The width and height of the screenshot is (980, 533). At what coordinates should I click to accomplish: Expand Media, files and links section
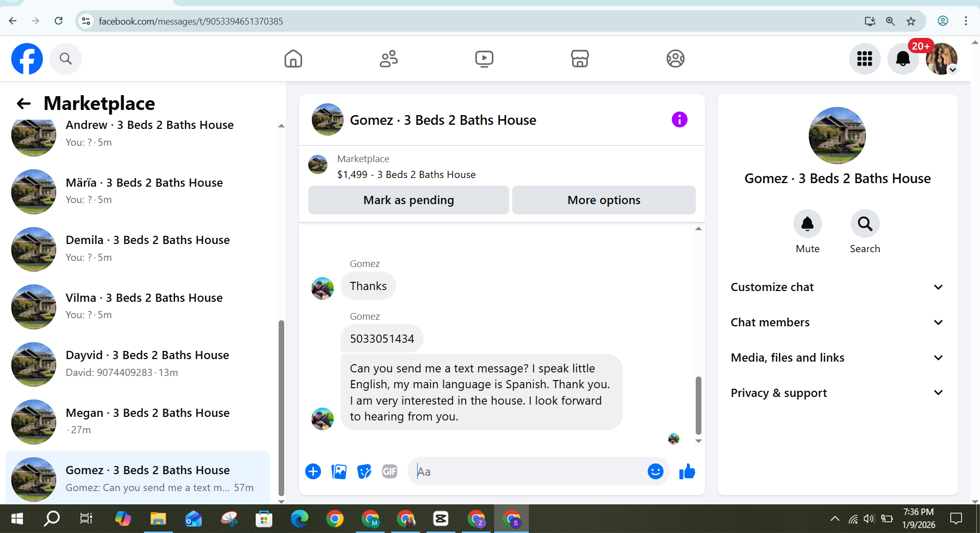837,358
